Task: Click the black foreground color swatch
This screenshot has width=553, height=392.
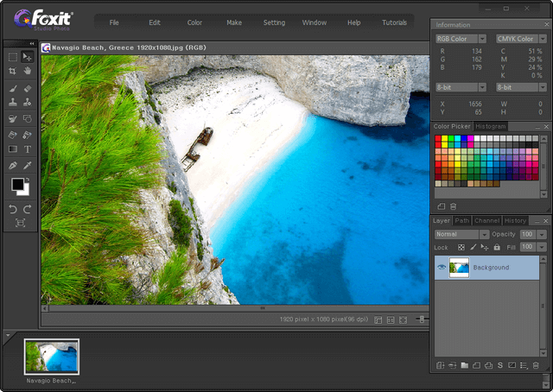Action: (x=17, y=184)
